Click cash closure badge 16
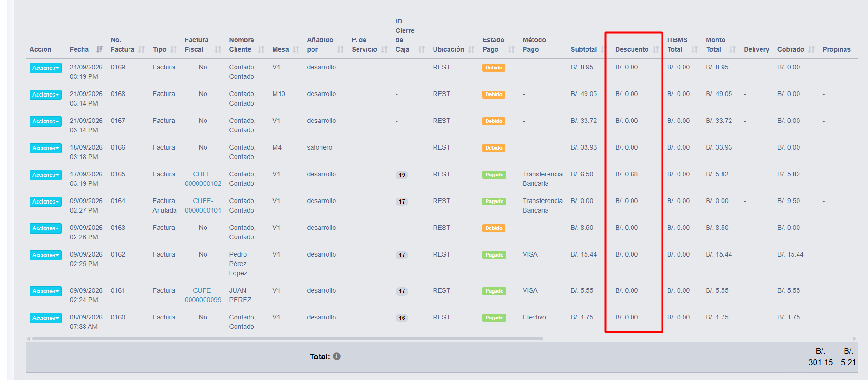 coord(402,318)
